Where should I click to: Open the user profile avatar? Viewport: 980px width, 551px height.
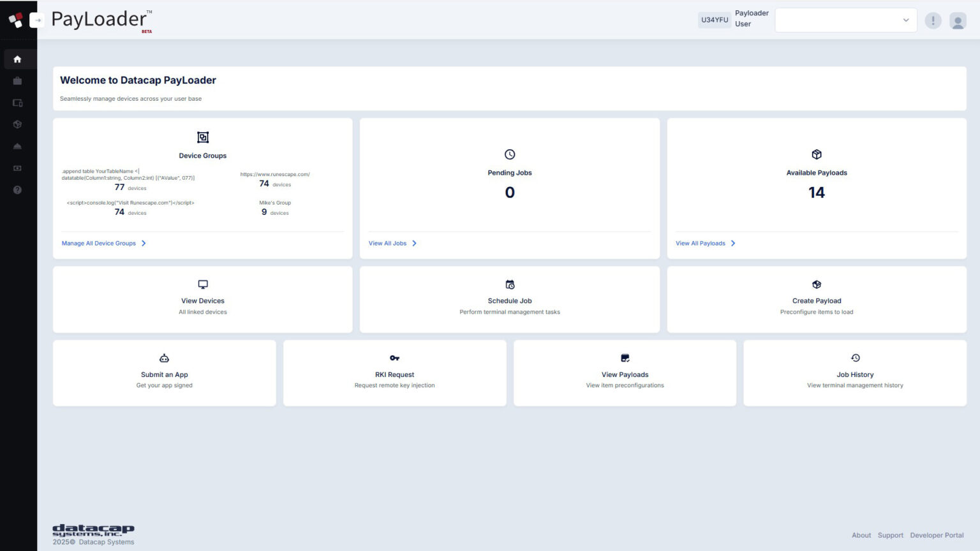pos(958,20)
